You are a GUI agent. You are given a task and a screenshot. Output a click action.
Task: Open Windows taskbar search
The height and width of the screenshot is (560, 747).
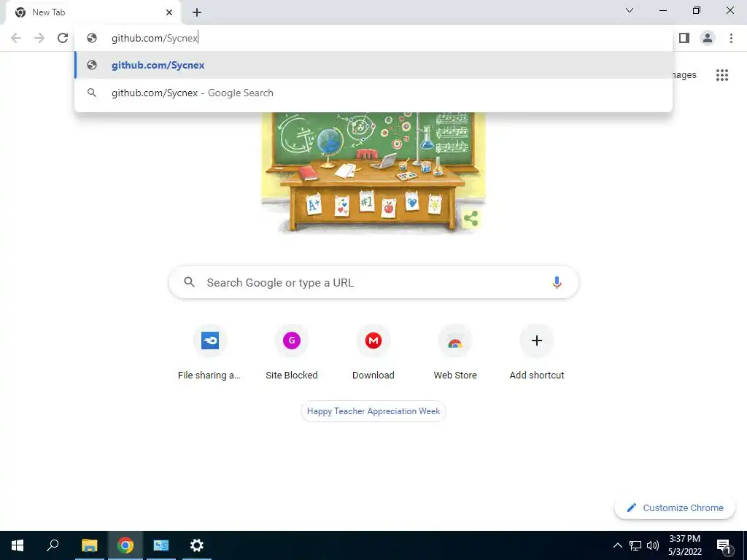[53, 545]
